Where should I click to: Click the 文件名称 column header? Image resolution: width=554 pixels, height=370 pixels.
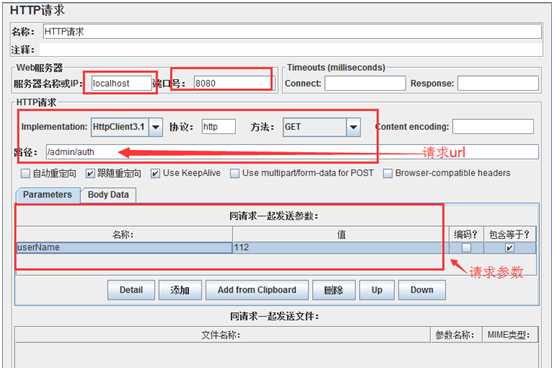[222, 335]
